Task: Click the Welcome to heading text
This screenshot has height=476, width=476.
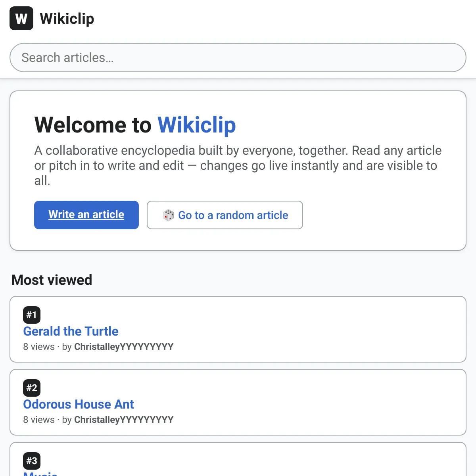Action: coord(93,125)
